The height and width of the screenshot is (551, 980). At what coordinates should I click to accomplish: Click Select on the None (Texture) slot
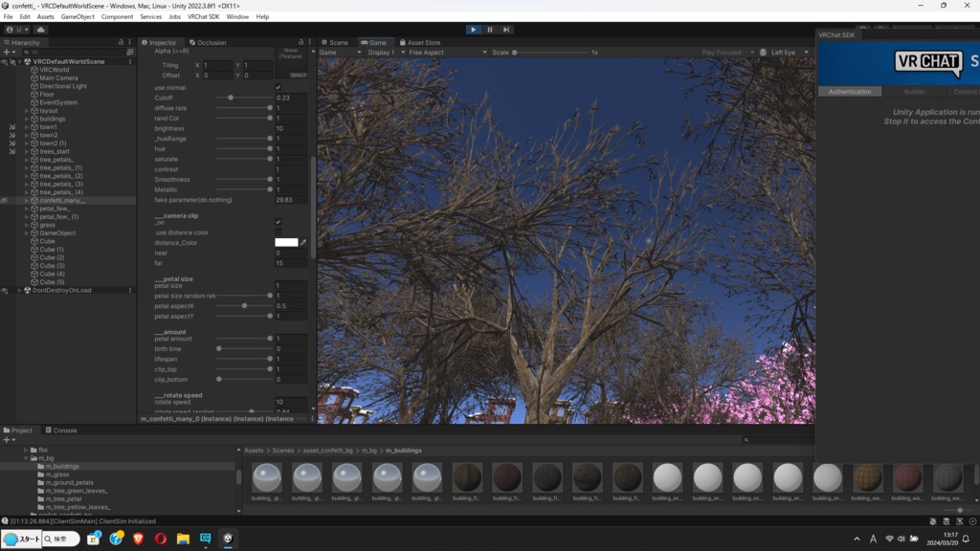pos(299,75)
